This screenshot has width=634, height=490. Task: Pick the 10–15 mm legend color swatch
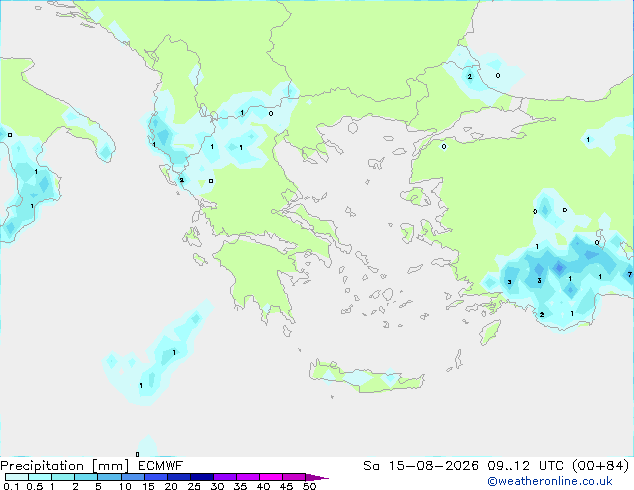click(132, 477)
